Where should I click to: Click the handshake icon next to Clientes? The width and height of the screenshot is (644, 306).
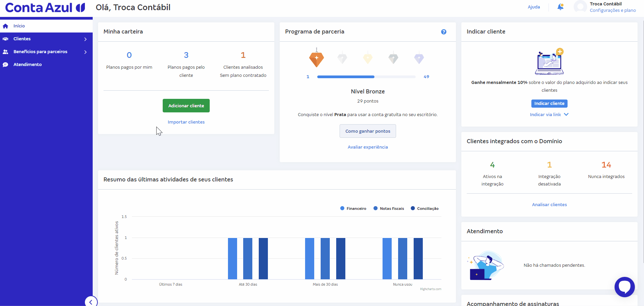point(5,39)
